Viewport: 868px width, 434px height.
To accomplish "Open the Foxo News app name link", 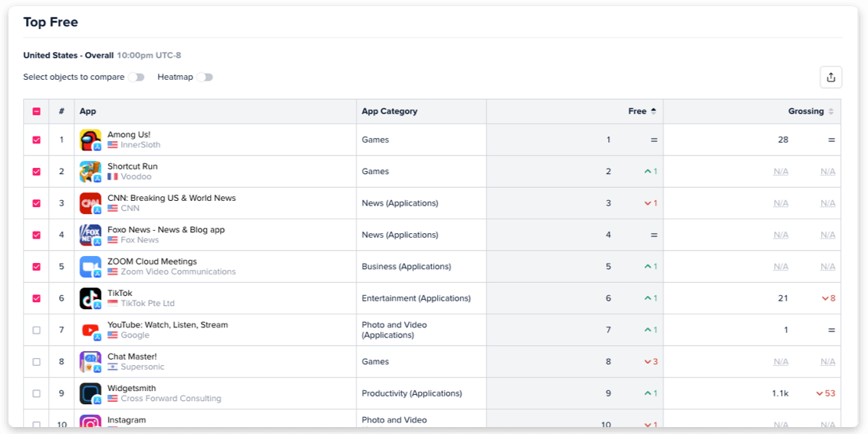I will tap(166, 230).
